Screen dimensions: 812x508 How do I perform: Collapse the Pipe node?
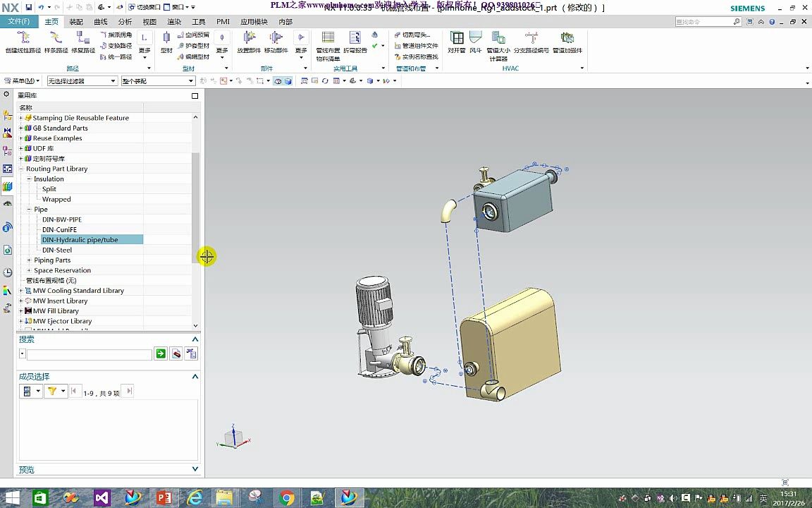[29, 210]
